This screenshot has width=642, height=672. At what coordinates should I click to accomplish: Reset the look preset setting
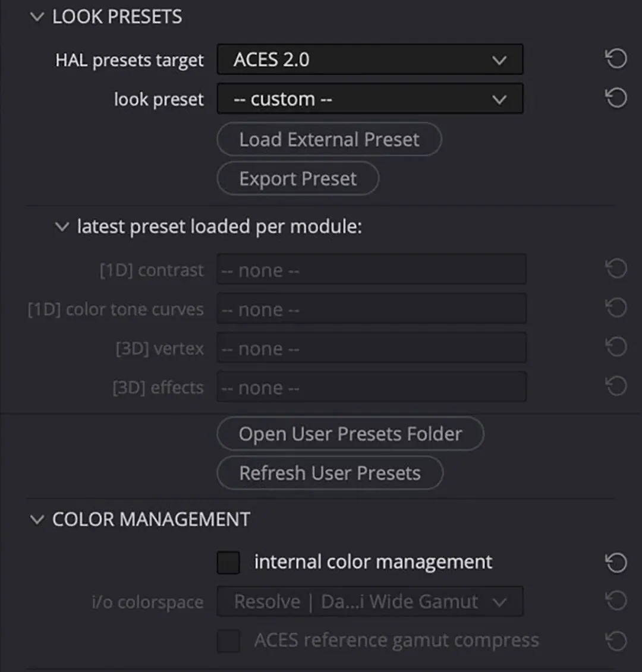tap(616, 98)
